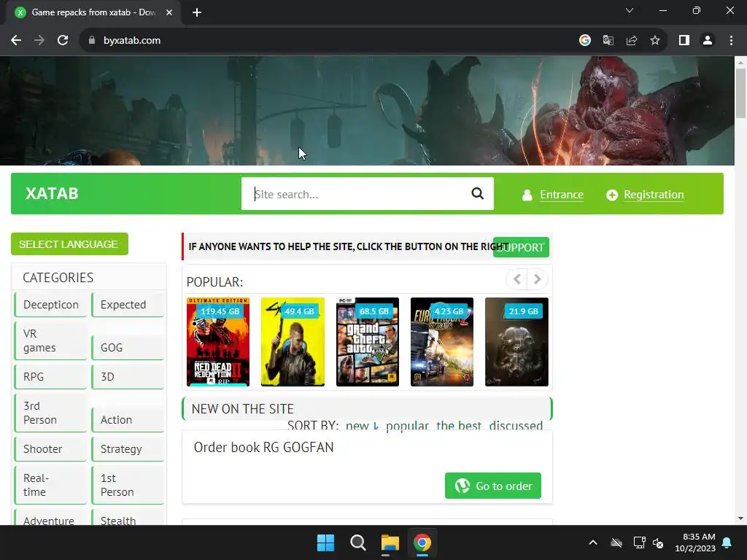Open the 3D category

tap(128, 377)
